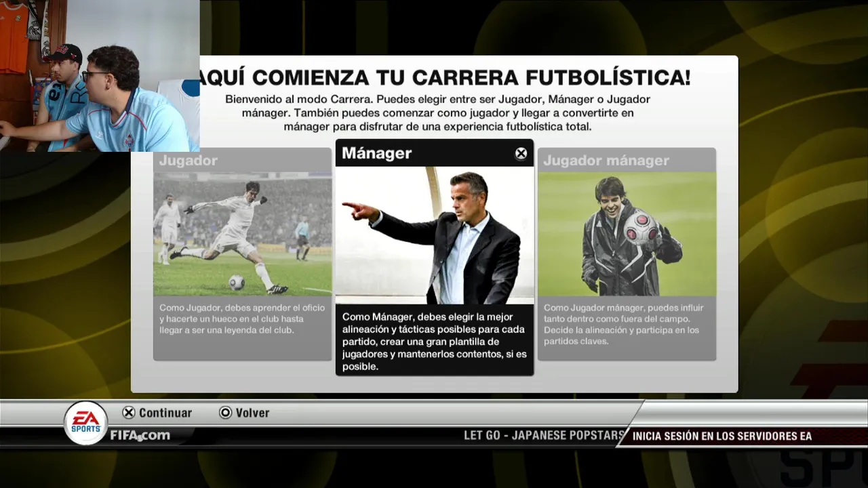Select the Jugador card heading
The height and width of the screenshot is (488, 868).
point(188,161)
